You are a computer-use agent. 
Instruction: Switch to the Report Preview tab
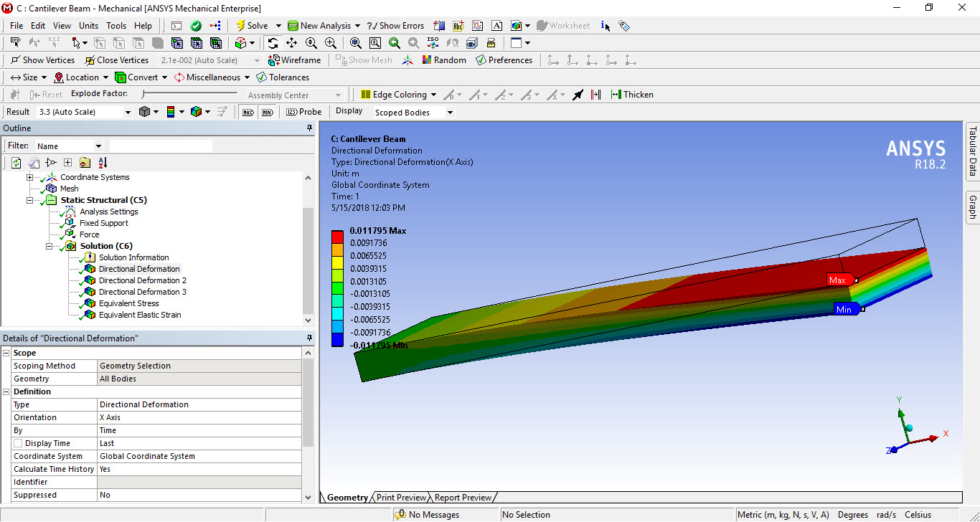(463, 498)
